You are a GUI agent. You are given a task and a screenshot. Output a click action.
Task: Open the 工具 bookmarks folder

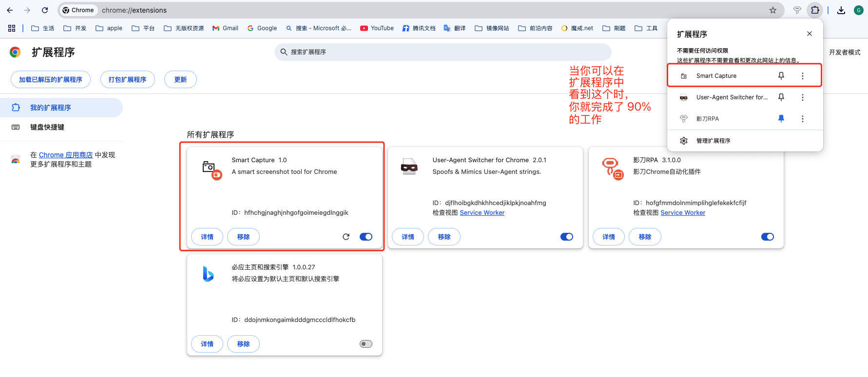(646, 28)
